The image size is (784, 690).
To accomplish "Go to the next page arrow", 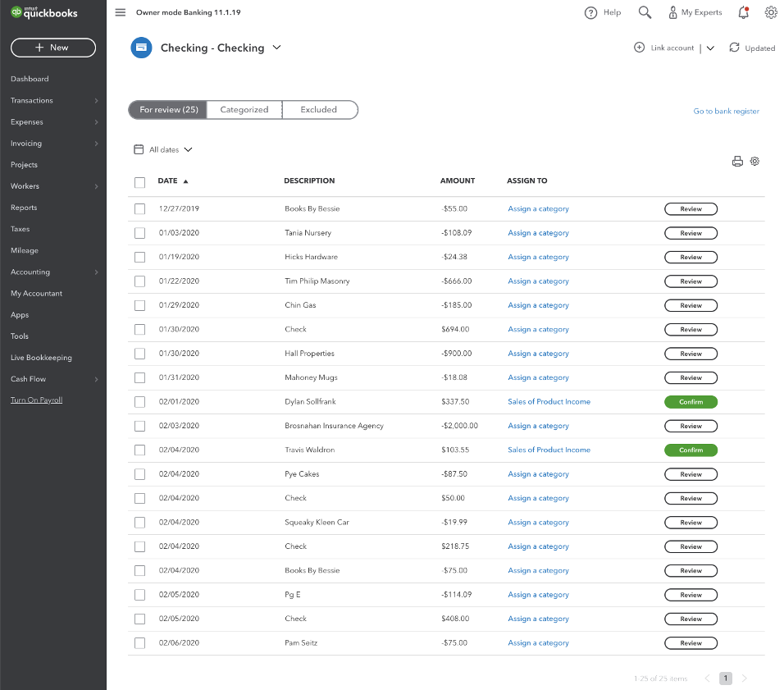I will [744, 679].
